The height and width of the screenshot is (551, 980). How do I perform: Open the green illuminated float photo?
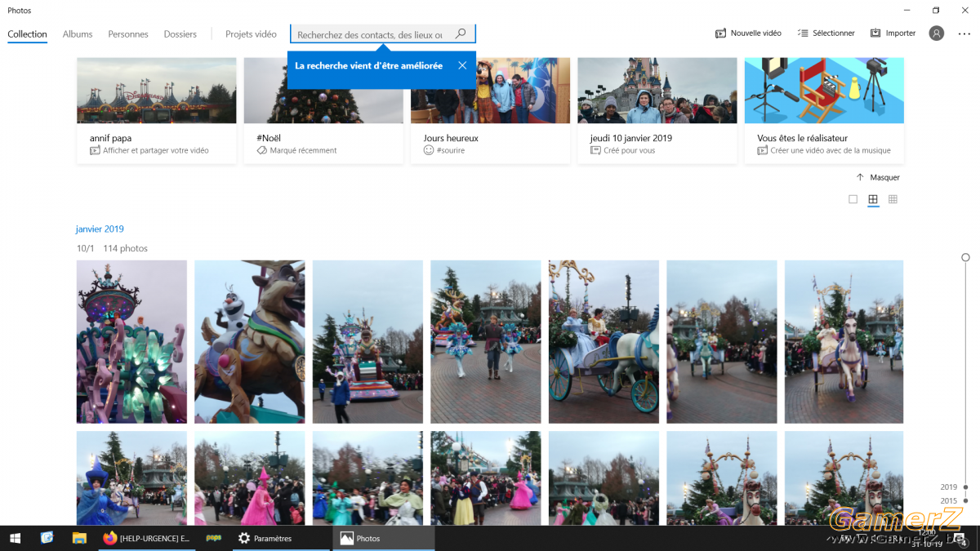[x=131, y=342]
